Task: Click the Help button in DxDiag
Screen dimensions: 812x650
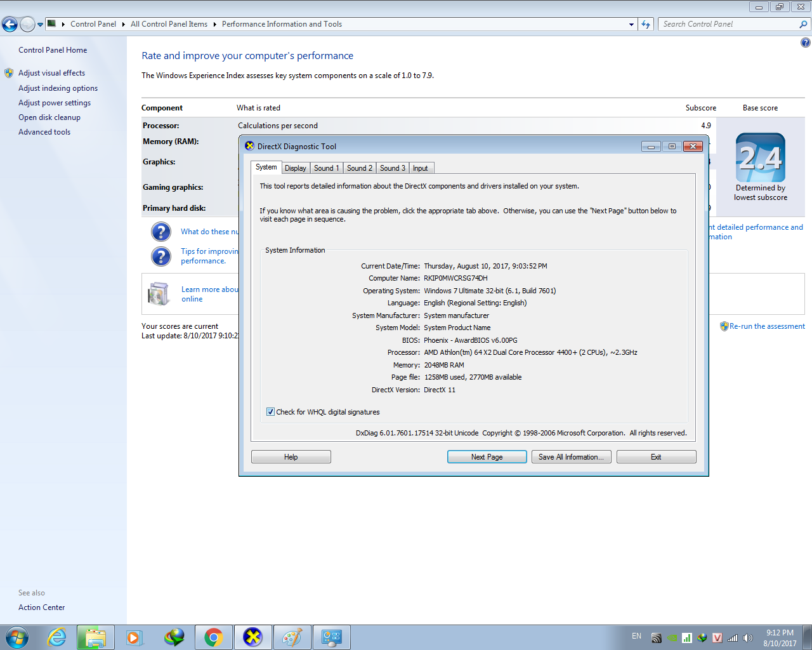Action: coord(291,457)
